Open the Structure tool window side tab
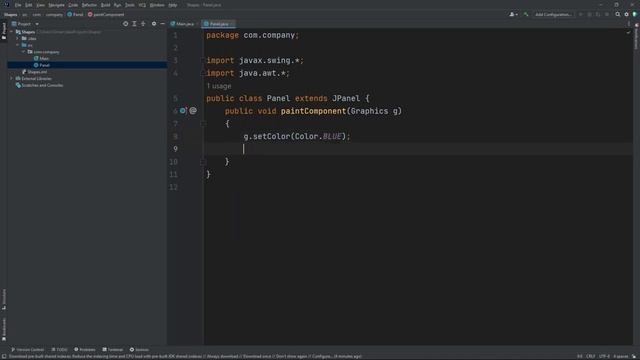640x360 pixels. coord(4,299)
